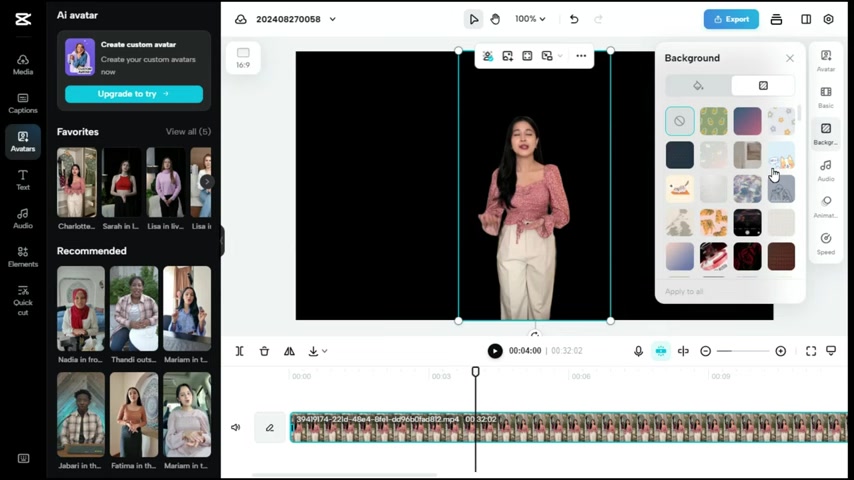
Task: Open Speed properties in right panel
Action: 826,244
